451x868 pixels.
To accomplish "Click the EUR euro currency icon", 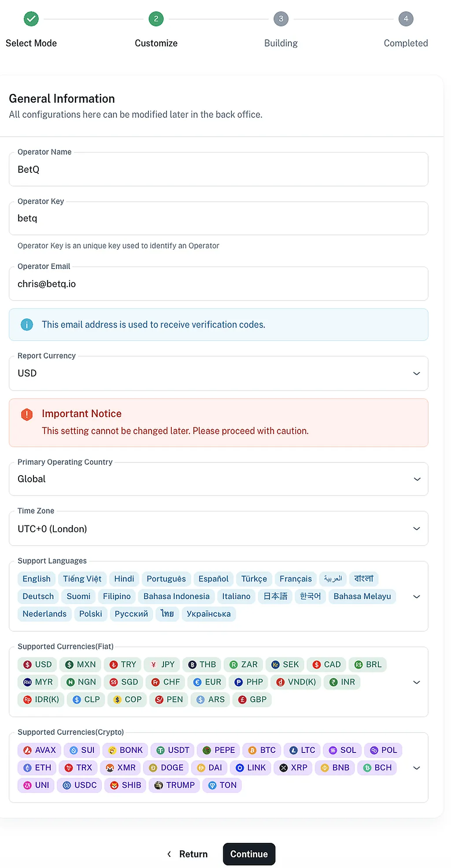I will point(197,682).
